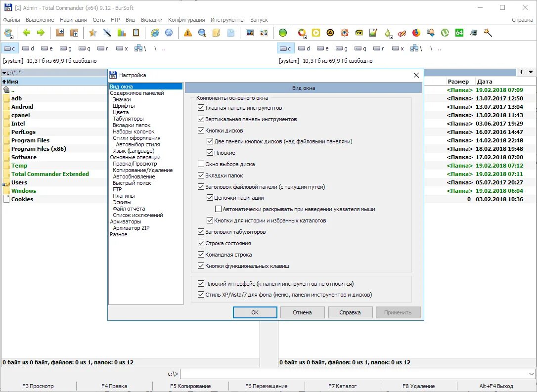Click the gold star favorites toolbar icon
The height and width of the screenshot is (392, 537).
coord(93,33)
